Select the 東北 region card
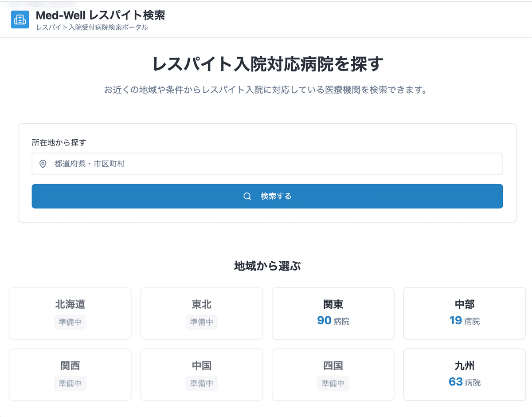Viewport: 532px width, 417px height. pos(202,313)
